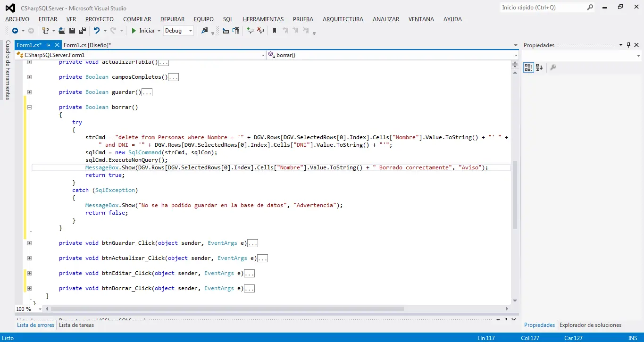Open the VENTANA menu
This screenshot has height=342, width=644.
pos(421,19)
